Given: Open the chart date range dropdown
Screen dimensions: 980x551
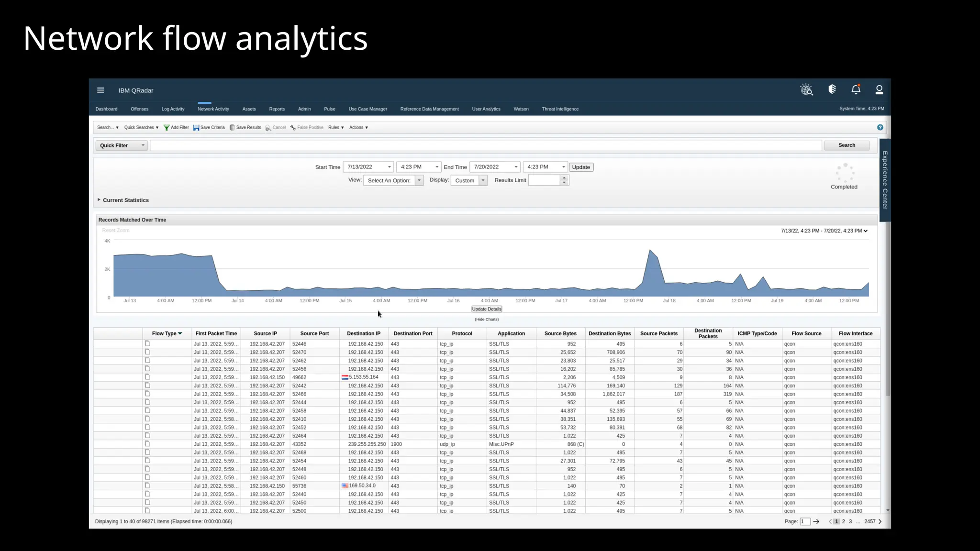Looking at the screenshot, I should point(824,231).
